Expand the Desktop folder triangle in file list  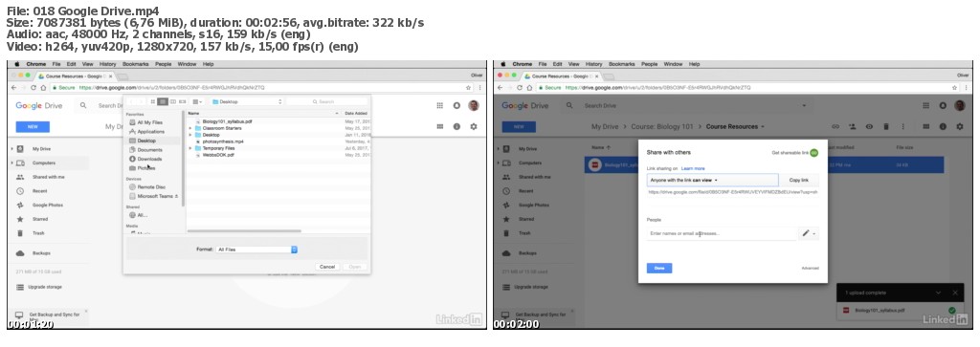(x=190, y=135)
